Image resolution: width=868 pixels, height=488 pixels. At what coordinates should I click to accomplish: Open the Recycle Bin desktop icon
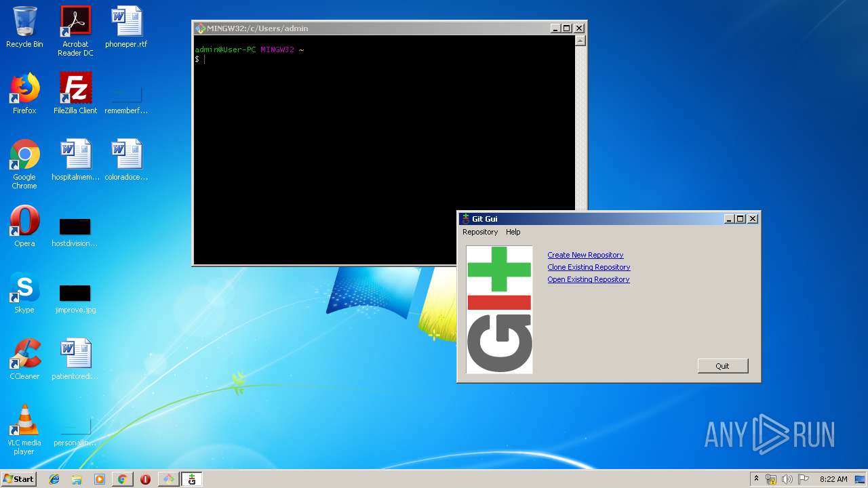pyautogui.click(x=24, y=27)
